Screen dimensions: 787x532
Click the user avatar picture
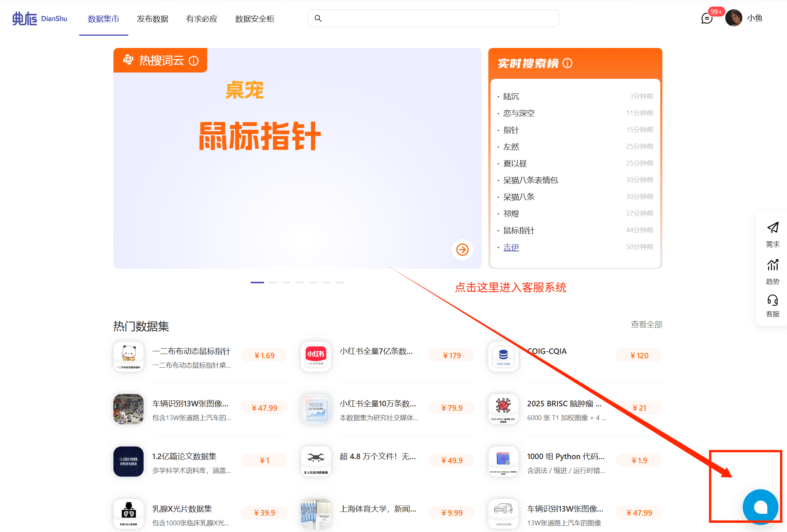(x=733, y=18)
